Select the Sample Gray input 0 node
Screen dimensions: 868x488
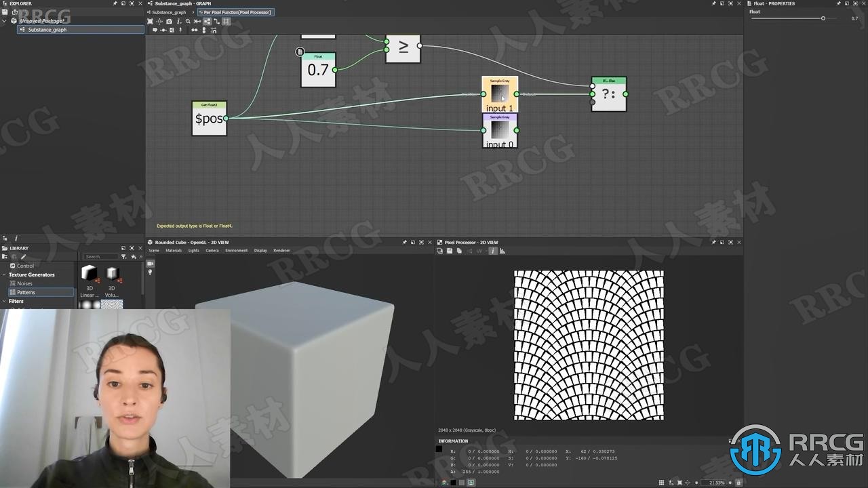point(500,131)
